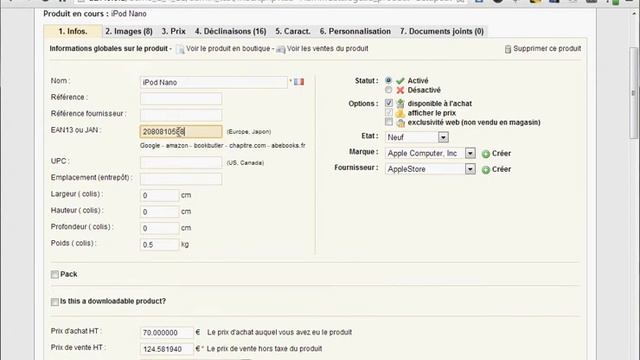Click the trash icon for Supprimer ce produit
This screenshot has width=640, height=360.
(508, 49)
